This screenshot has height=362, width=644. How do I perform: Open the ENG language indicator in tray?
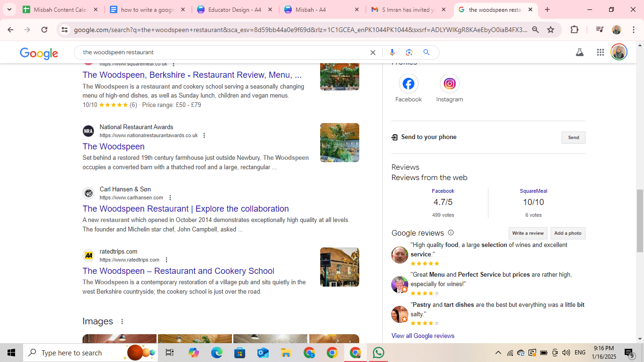click(x=580, y=353)
